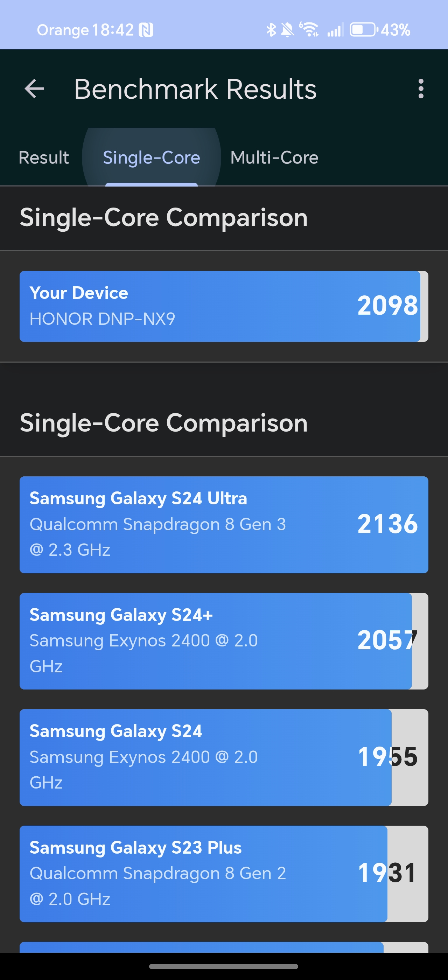Tap the NFC status icon

(146, 30)
